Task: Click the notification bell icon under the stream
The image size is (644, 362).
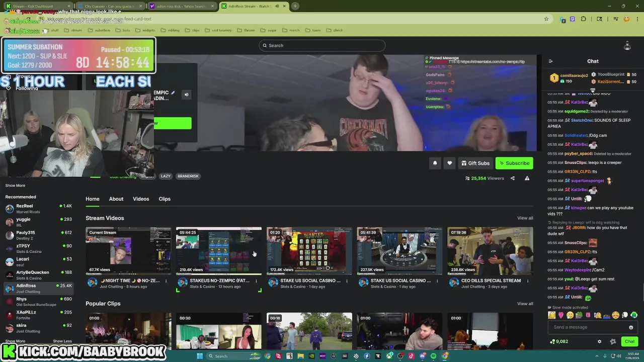Action: (435, 163)
